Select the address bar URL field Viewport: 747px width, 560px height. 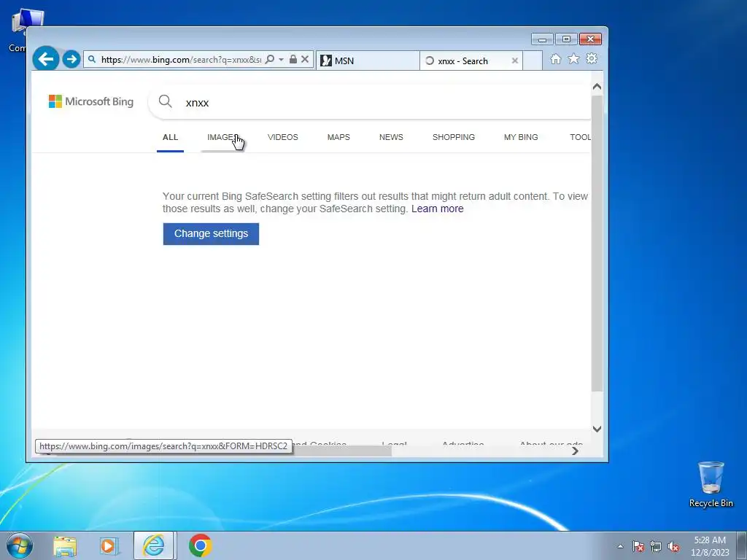click(181, 60)
